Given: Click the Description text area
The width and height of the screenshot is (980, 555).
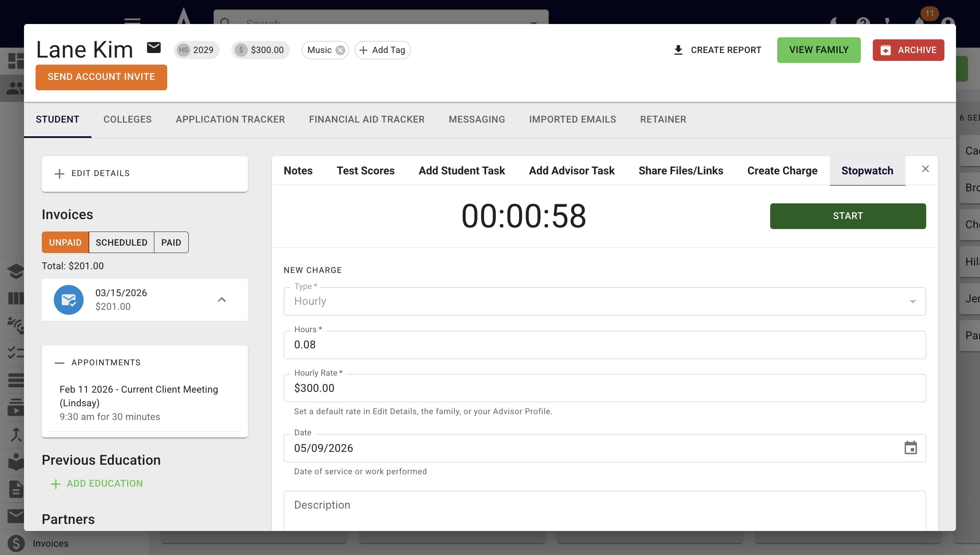Looking at the screenshot, I should (605, 511).
